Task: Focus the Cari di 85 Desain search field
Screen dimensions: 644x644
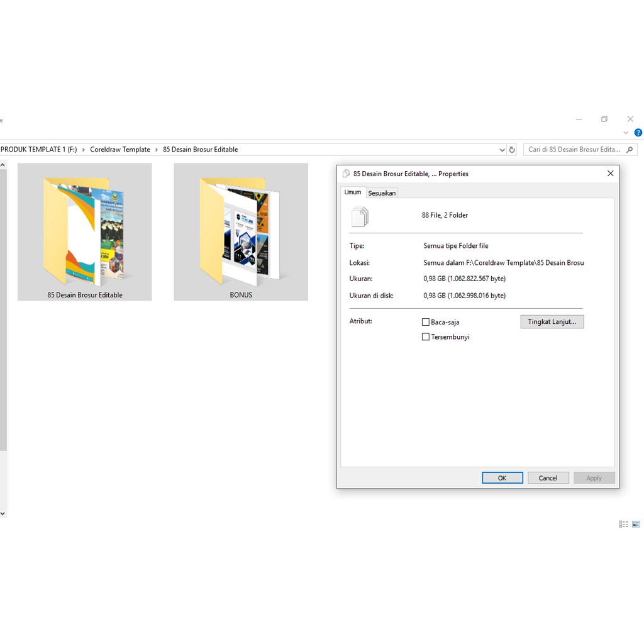Action: pos(574,150)
